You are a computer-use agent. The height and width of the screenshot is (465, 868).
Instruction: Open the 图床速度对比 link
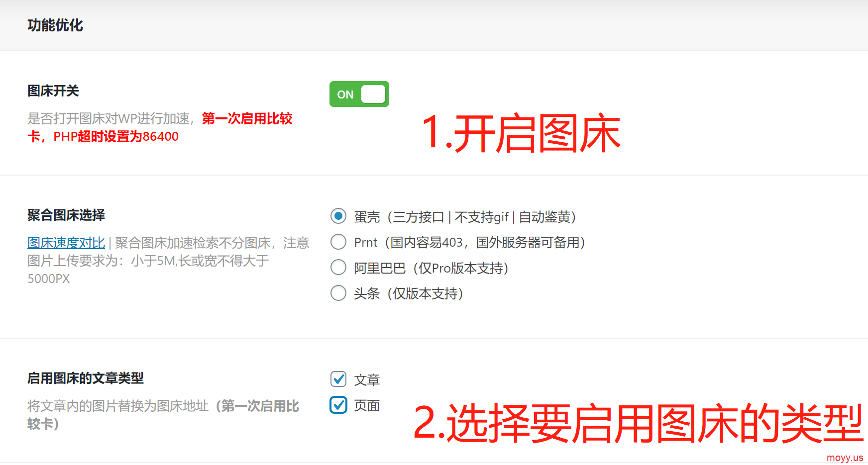click(66, 243)
